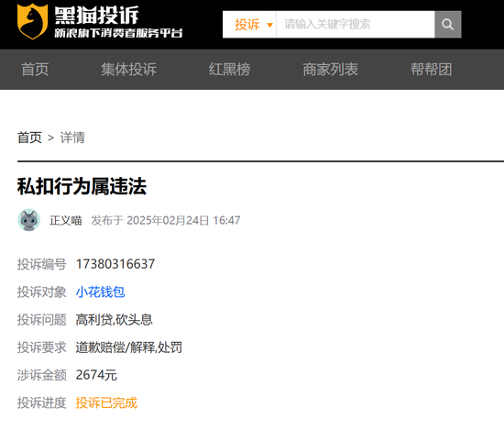Open the 商家列表 navigation tab
504x430 pixels.
click(x=331, y=70)
